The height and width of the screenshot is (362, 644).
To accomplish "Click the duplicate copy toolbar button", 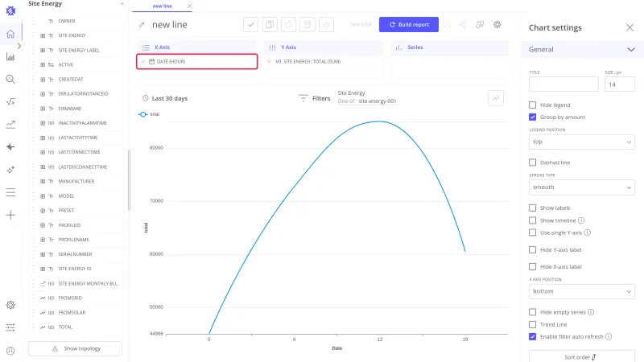I will coord(270,25).
